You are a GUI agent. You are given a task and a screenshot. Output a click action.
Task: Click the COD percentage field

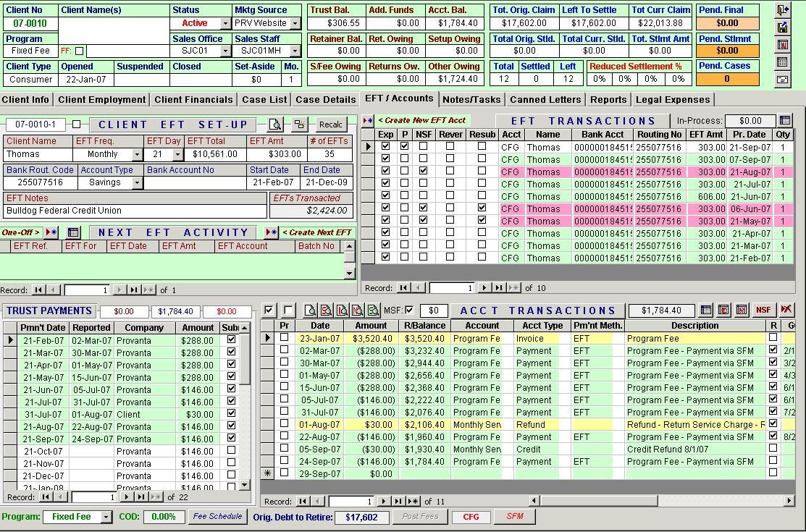[x=164, y=517]
